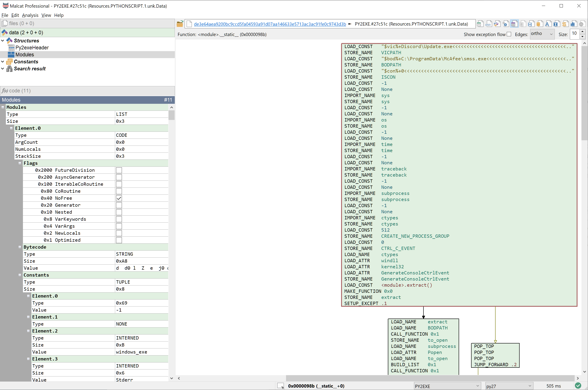This screenshot has width=588, height=390.
Task: Decrease the graph Size value
Action: pos(582,36)
